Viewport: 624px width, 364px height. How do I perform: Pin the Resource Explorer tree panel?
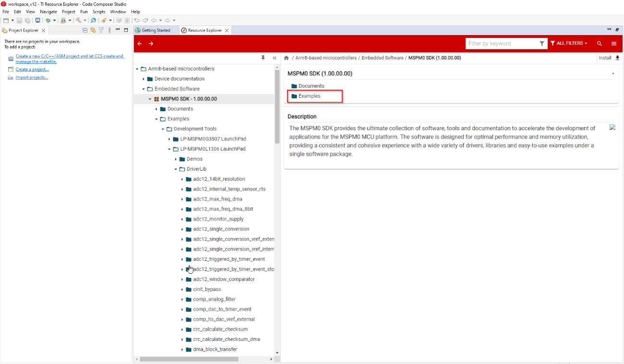click(263, 58)
